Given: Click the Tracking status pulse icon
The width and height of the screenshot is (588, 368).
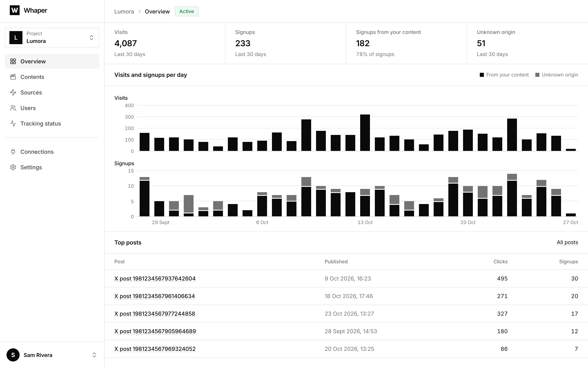Looking at the screenshot, I should (13, 124).
